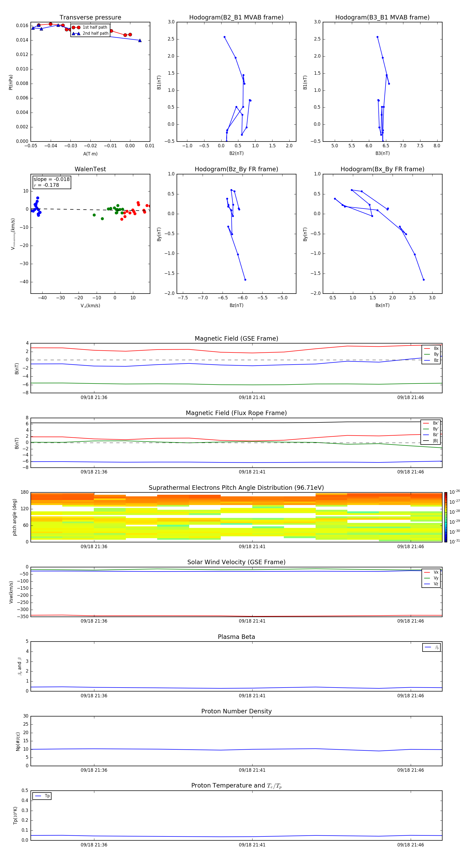Image resolution: width=473 pixels, height=868 pixels.
Task: Click the 'Hodogram(B3_B1 MVAB frame)' title
Action: [x=382, y=18]
